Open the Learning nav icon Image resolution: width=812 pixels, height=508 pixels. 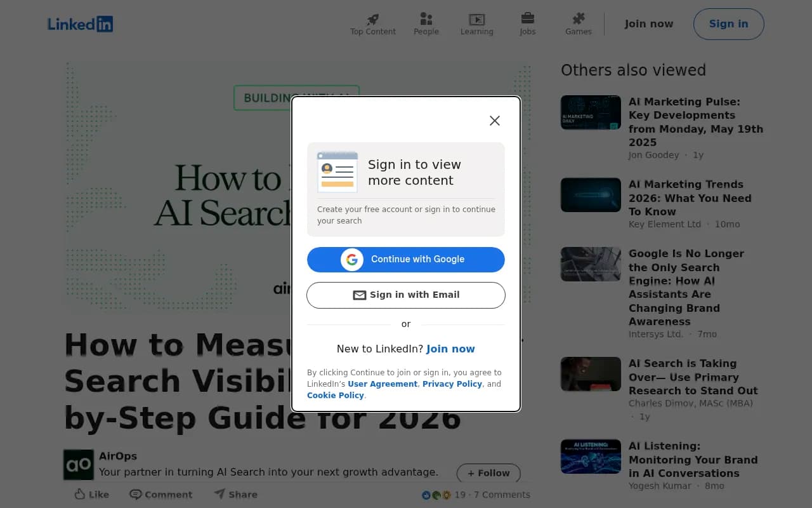pyautogui.click(x=477, y=20)
